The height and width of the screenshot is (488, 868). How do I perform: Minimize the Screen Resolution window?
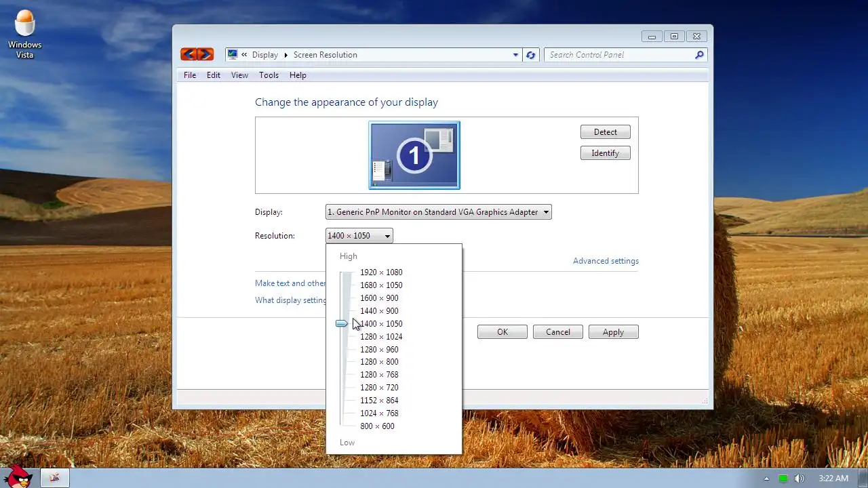[x=652, y=37]
